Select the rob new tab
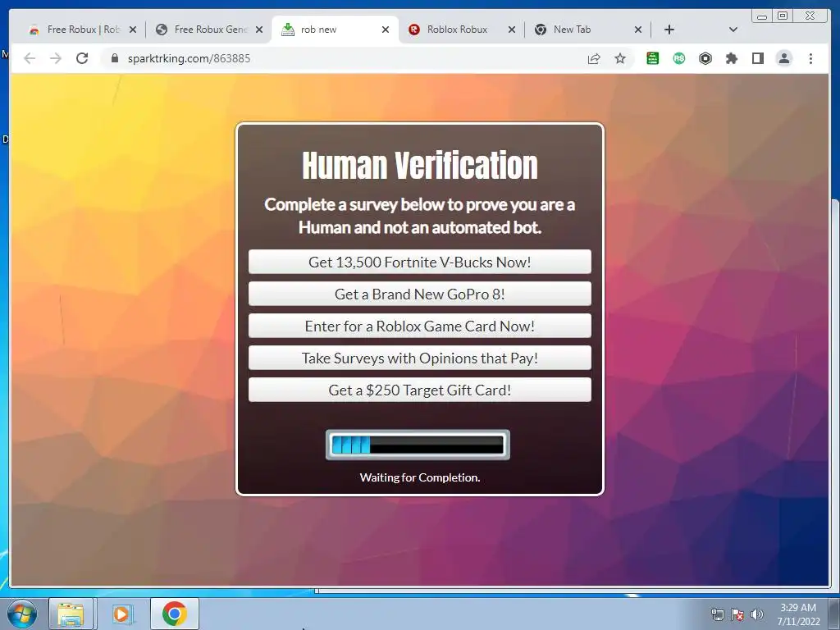 point(335,30)
